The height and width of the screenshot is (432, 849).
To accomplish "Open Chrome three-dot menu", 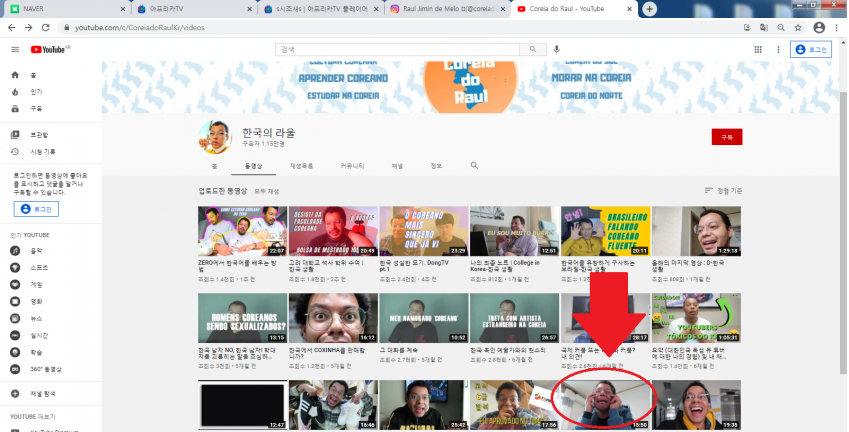I will tap(839, 28).
